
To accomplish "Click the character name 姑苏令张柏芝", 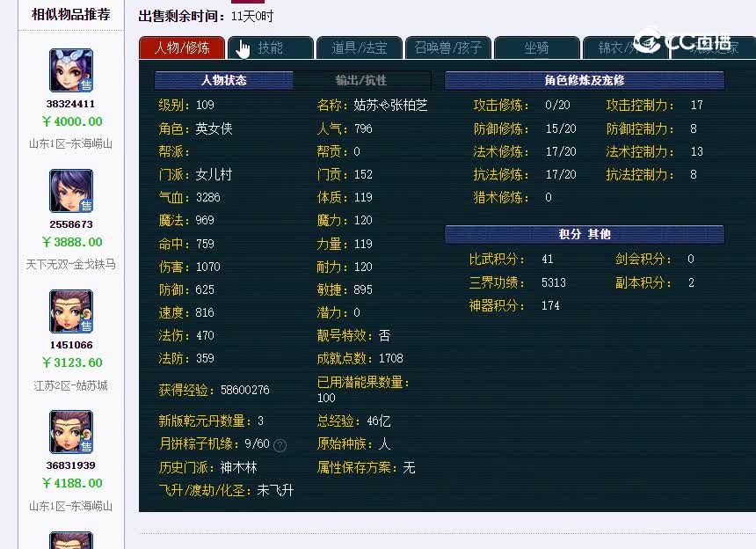I will 390,106.
